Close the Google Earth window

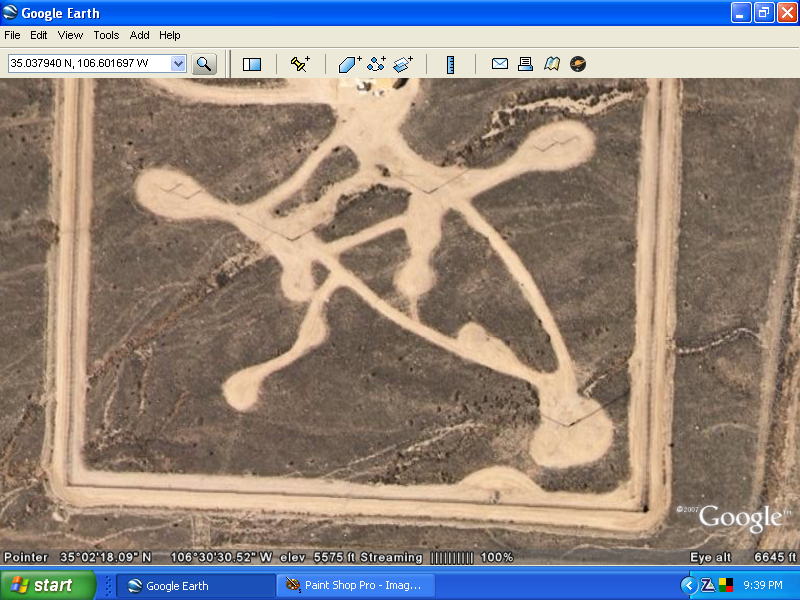click(x=787, y=13)
